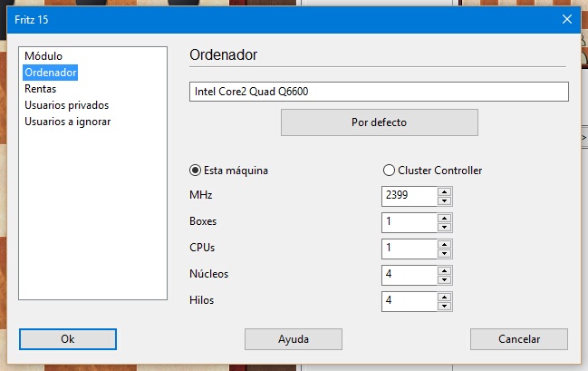Dismiss the dialog with Cancelar

[x=519, y=339]
